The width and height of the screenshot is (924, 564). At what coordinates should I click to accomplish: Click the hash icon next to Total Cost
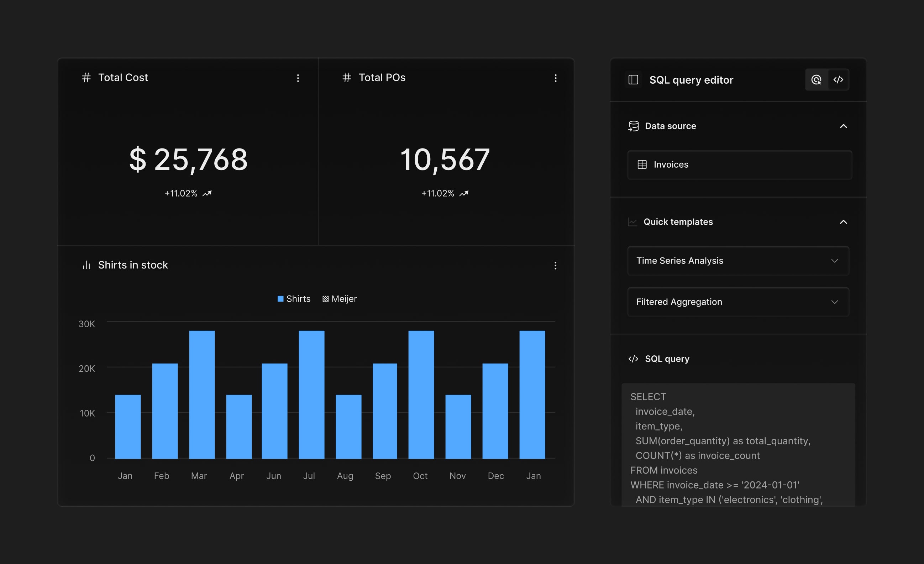86,77
